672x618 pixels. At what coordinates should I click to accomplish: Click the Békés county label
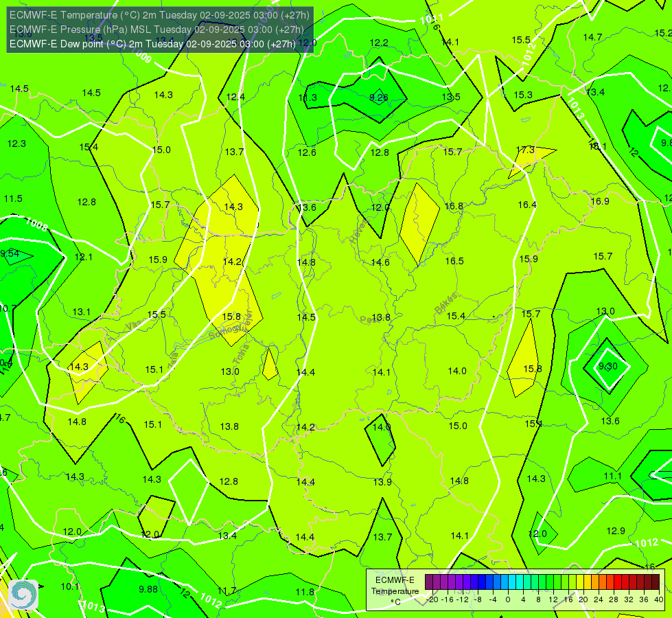[445, 304]
